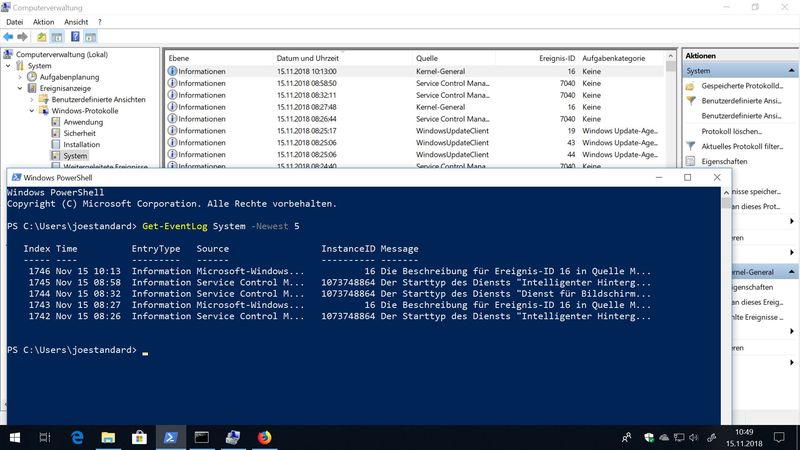
Task: Click the folder icon next to Gespeicherte Protokolldatei
Action: click(691, 86)
